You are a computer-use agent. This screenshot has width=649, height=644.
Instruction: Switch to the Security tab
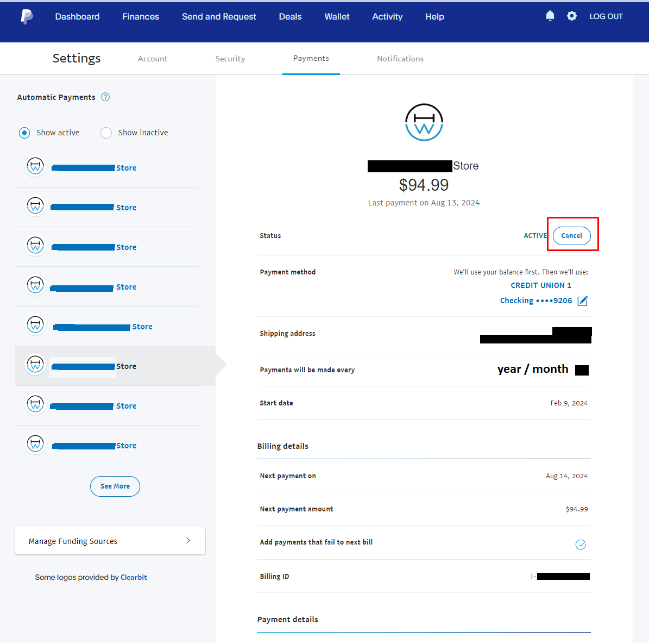pos(230,59)
